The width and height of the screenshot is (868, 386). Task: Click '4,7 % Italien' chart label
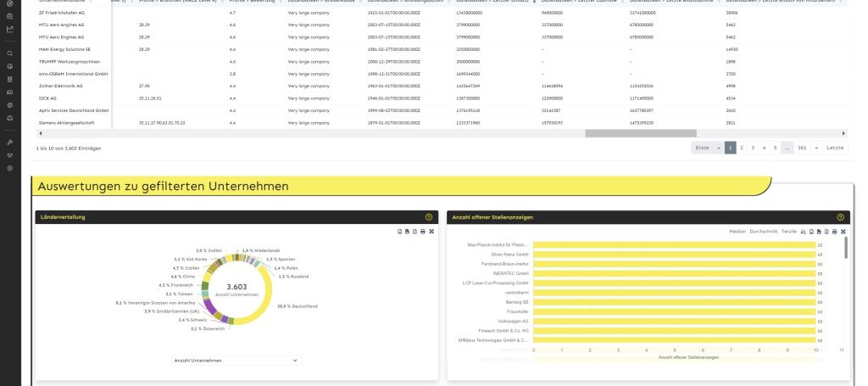point(186,268)
